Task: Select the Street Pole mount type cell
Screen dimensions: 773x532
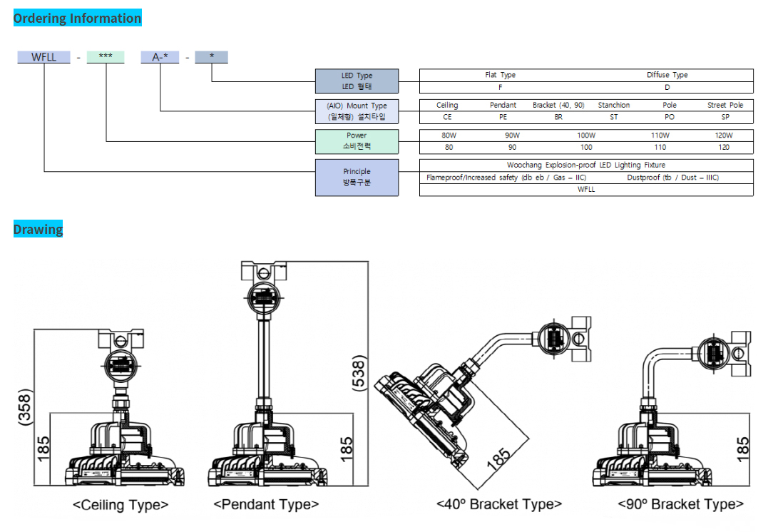Action: pos(725,105)
